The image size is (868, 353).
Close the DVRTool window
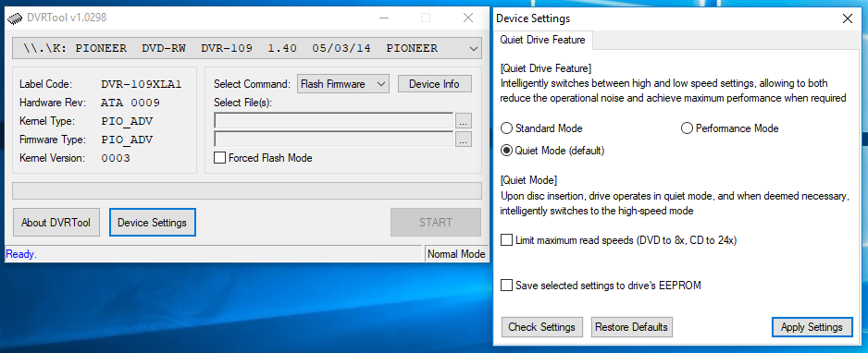tap(468, 18)
